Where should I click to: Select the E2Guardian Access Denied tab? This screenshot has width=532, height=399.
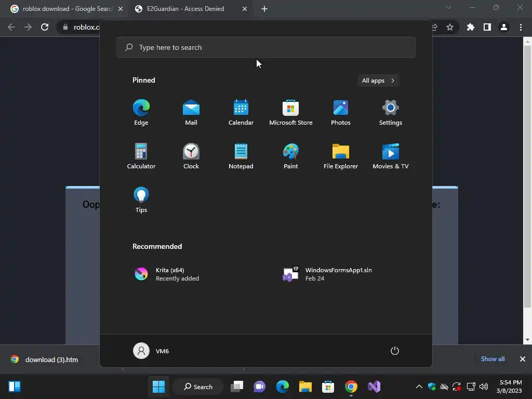point(186,9)
